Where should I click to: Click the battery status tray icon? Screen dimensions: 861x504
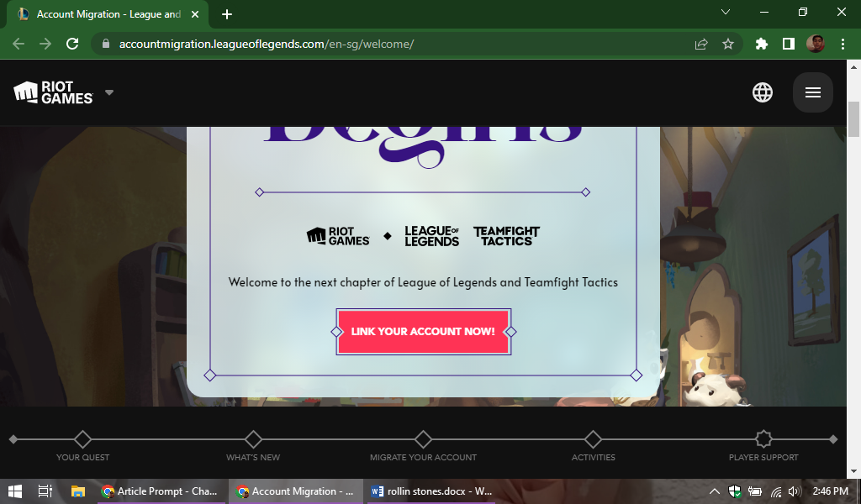pyautogui.click(x=755, y=491)
